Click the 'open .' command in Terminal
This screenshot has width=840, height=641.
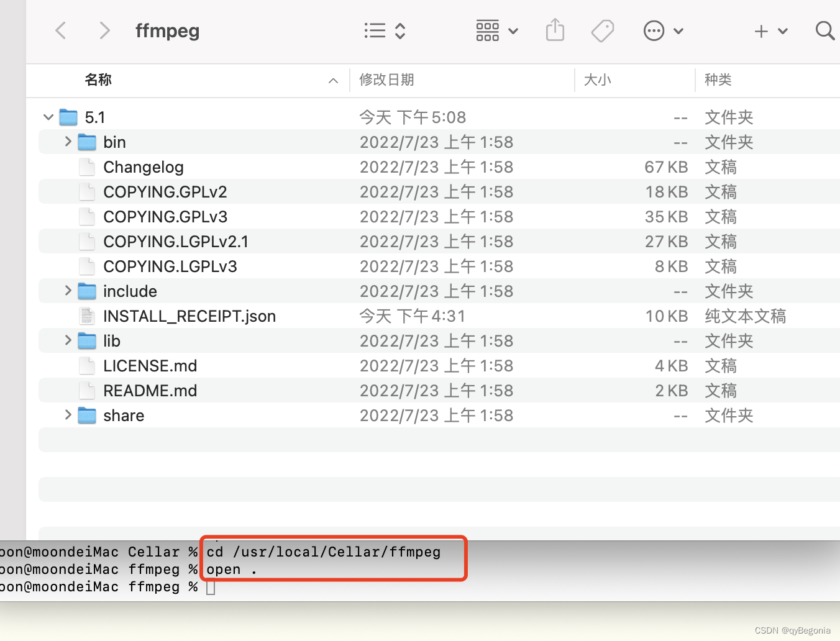point(232,570)
